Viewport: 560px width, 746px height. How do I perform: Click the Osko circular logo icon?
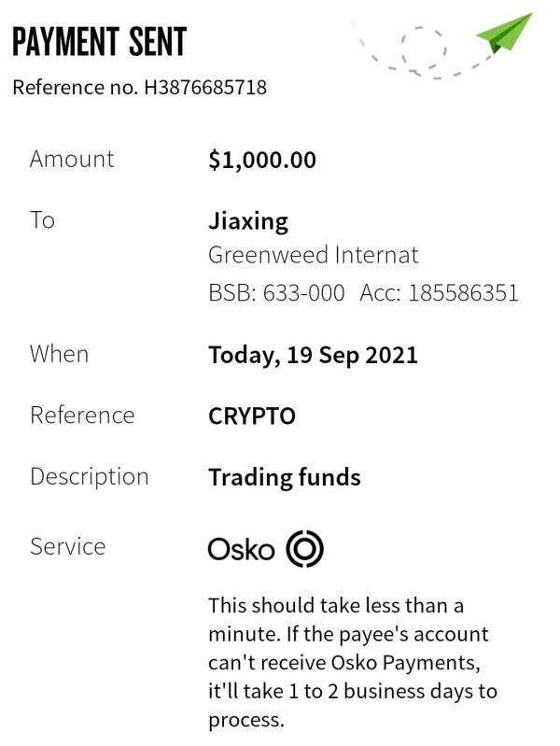[305, 549]
